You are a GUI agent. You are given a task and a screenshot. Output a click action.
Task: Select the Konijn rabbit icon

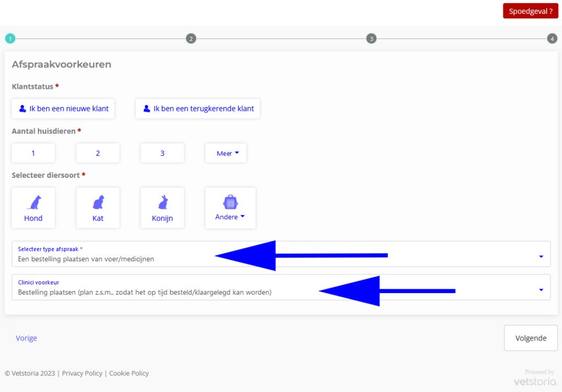162,203
